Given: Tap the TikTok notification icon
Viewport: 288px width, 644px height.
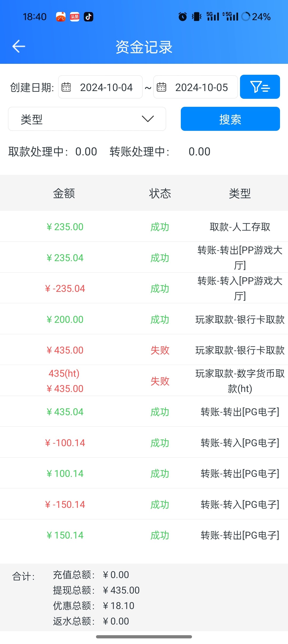Looking at the screenshot, I should 89,17.
